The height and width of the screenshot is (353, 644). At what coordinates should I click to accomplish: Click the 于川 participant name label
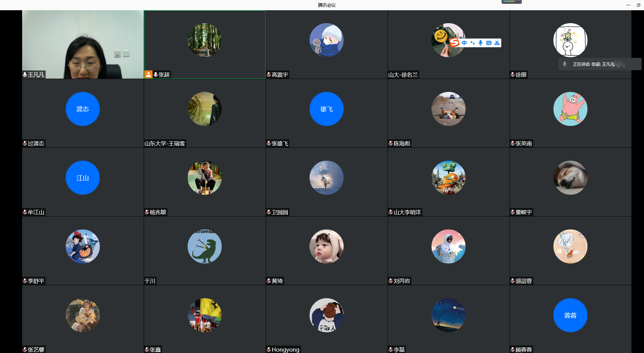150,281
